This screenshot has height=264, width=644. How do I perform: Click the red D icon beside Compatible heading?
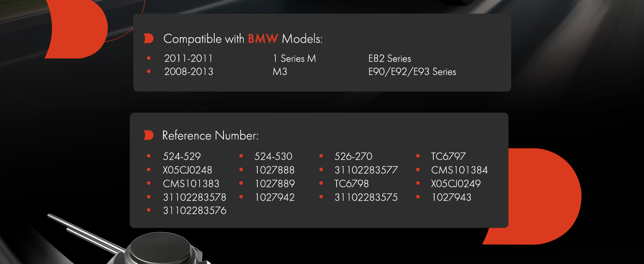click(x=149, y=39)
